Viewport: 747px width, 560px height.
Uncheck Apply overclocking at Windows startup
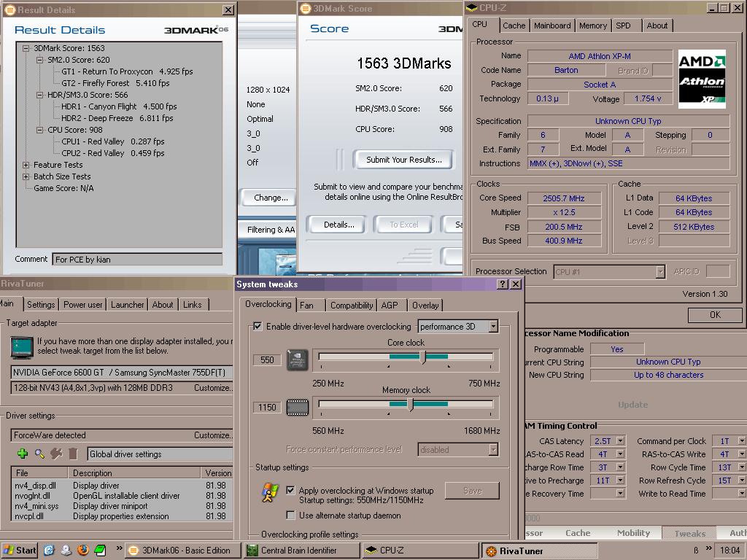[290, 491]
